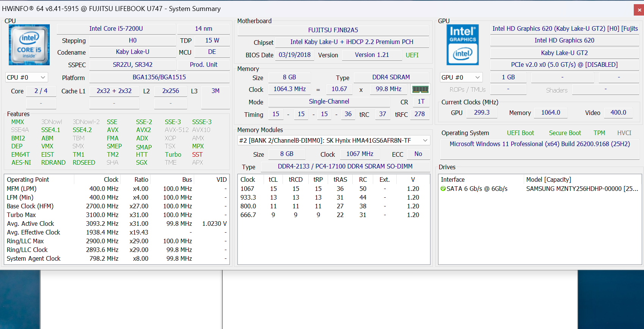
Task: Click the module Clock value 1067 MHz
Action: click(360, 154)
